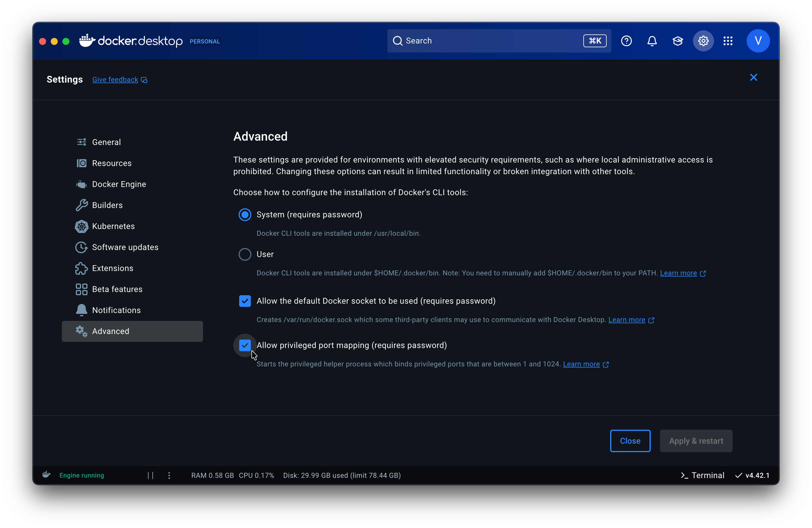The height and width of the screenshot is (528, 812).
Task: Open General settings section
Action: (132, 142)
